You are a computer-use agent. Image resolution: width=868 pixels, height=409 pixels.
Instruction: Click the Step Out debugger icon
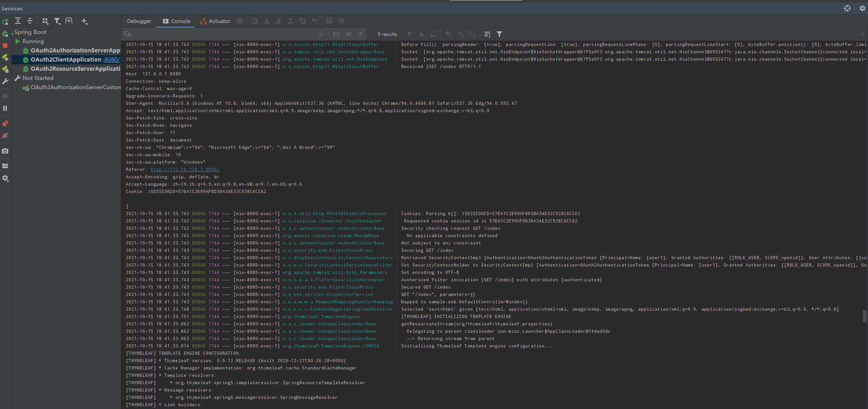291,21
